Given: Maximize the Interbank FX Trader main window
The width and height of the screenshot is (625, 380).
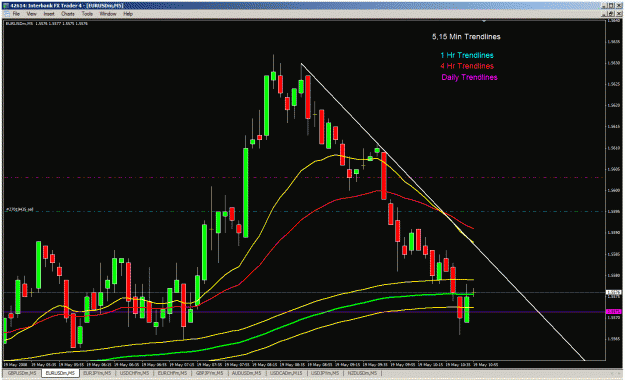Looking at the screenshot, I should click(x=612, y=6).
